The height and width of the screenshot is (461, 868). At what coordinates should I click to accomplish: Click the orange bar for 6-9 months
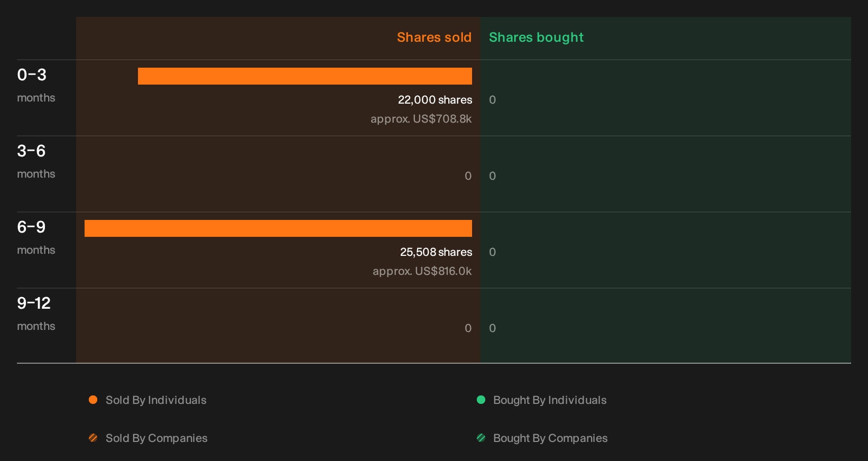(x=278, y=228)
